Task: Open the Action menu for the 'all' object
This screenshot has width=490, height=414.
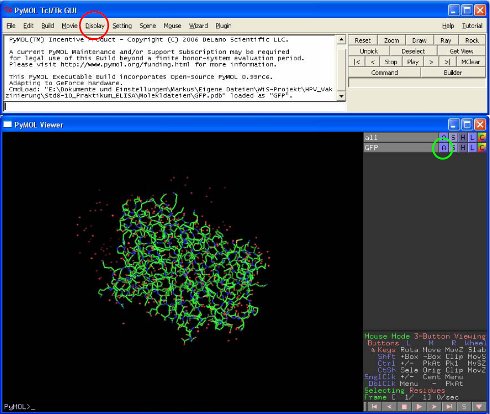Action: [443, 137]
